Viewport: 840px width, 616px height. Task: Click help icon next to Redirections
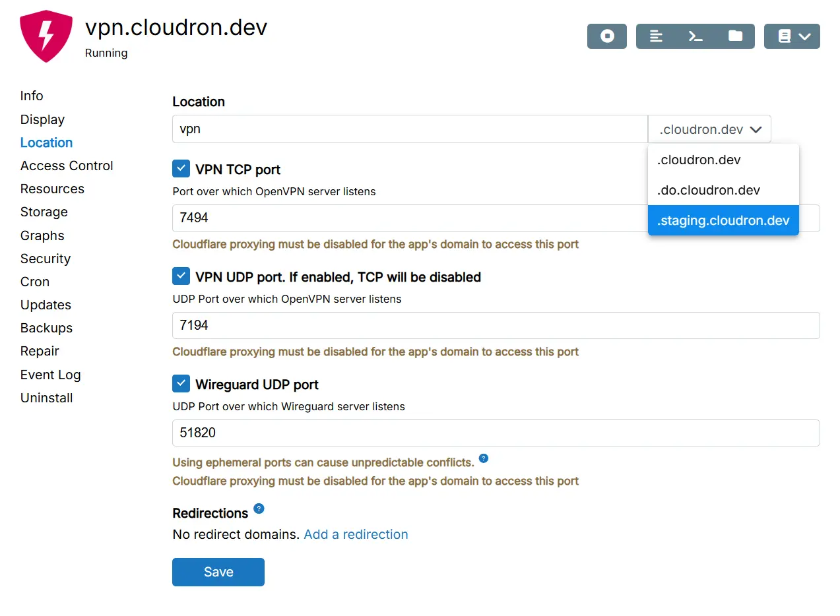tap(259, 508)
